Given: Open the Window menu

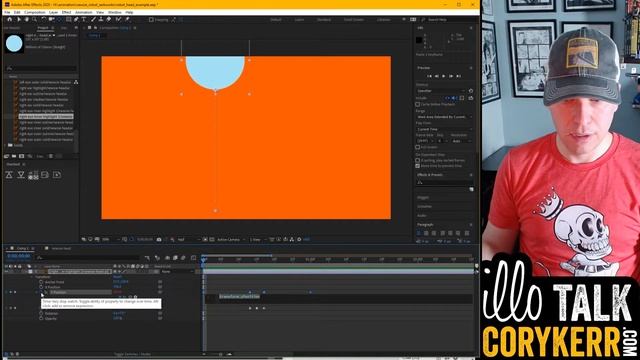Looking at the screenshot, I should click(x=115, y=13).
